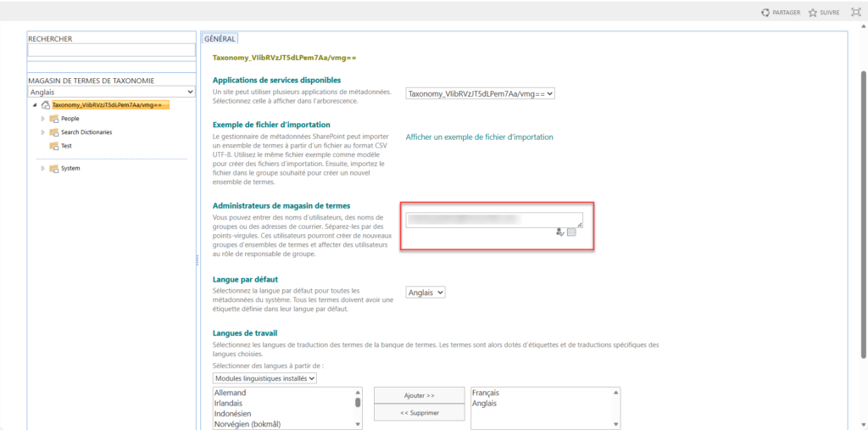This screenshot has width=868, height=430.
Task: Open Afficher un exemple de fichier d'importation link
Action: (x=479, y=137)
